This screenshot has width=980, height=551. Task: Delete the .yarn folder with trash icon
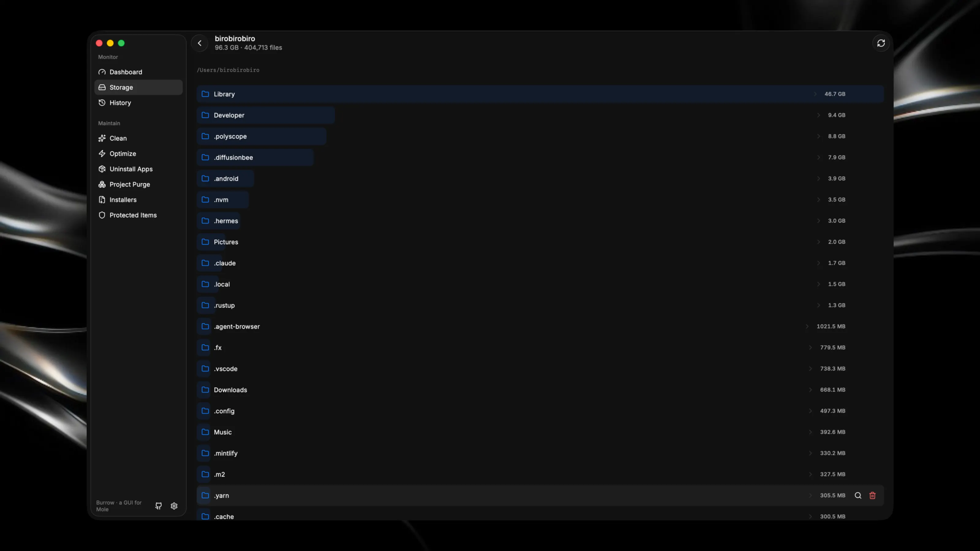[x=872, y=496]
